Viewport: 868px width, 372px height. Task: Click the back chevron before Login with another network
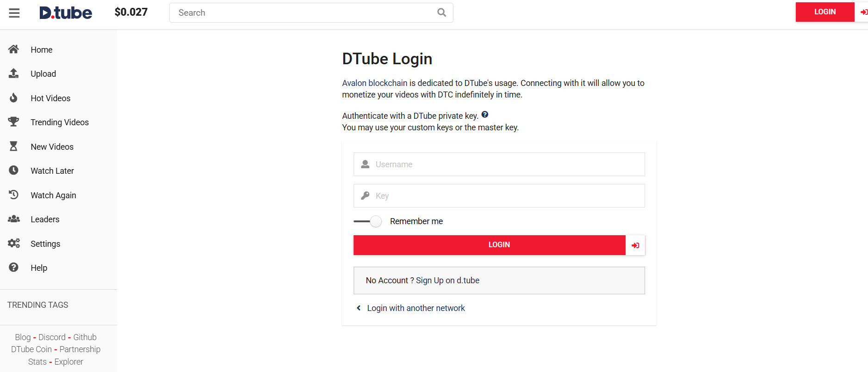tap(359, 308)
